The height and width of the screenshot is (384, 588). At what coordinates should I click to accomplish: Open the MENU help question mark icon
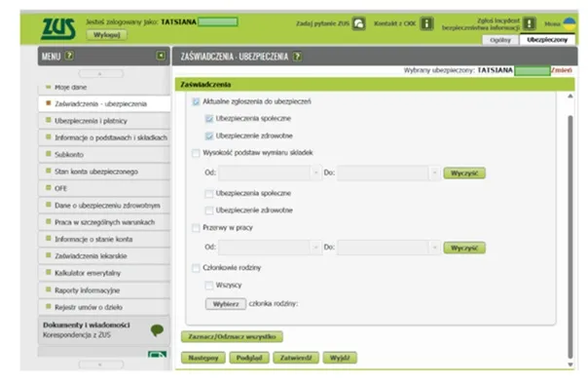[69, 56]
